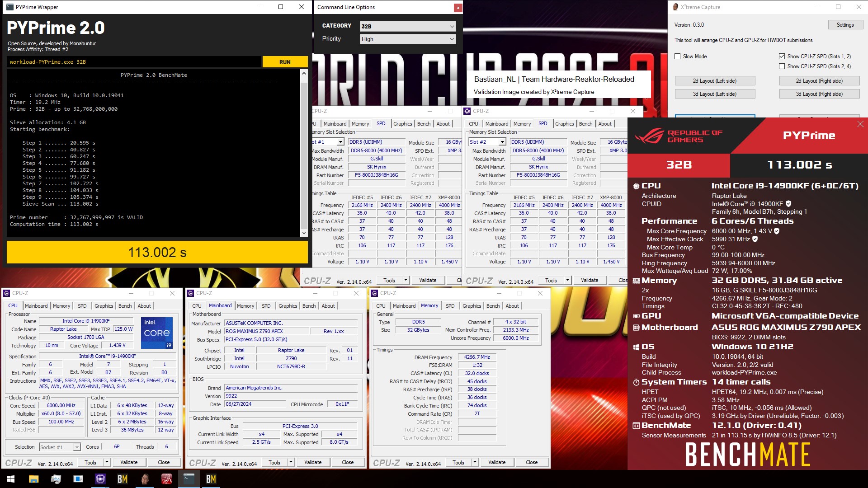
Task: Open the red hand icon app in taskbar
Action: [x=167, y=479]
